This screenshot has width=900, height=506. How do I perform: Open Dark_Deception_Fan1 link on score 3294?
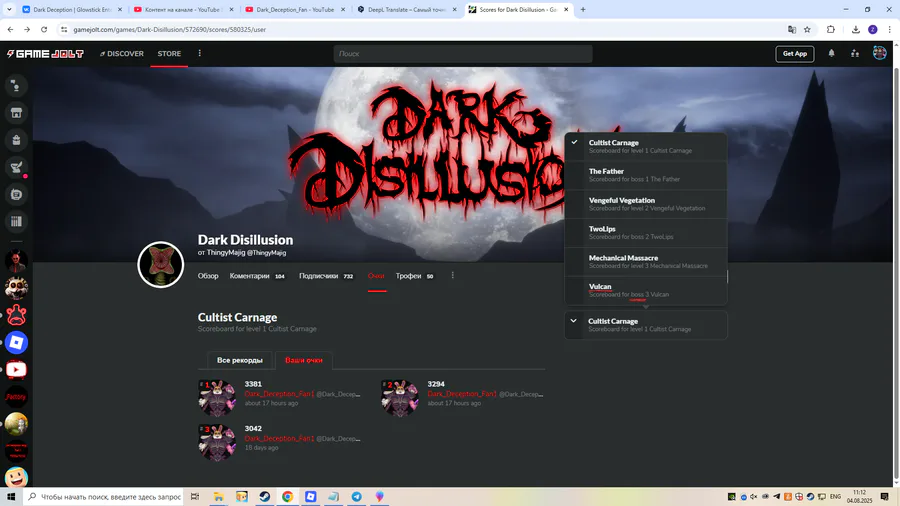click(462, 394)
